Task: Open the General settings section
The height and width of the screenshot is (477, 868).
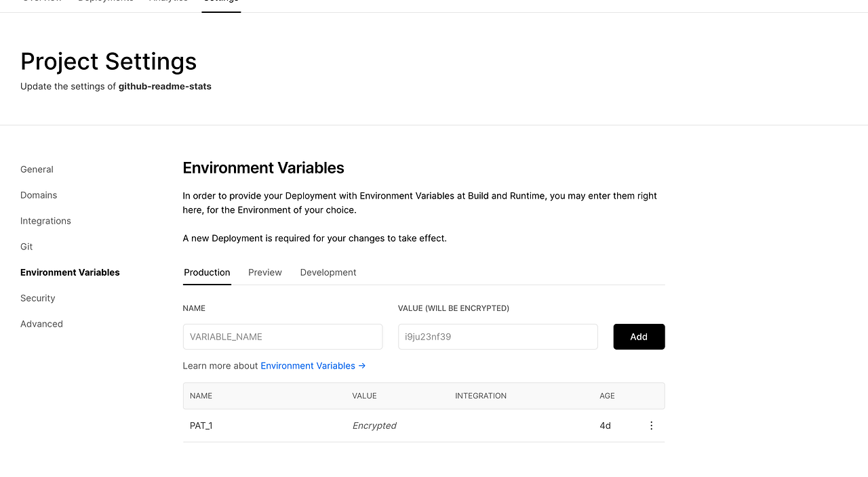Action: tap(37, 169)
